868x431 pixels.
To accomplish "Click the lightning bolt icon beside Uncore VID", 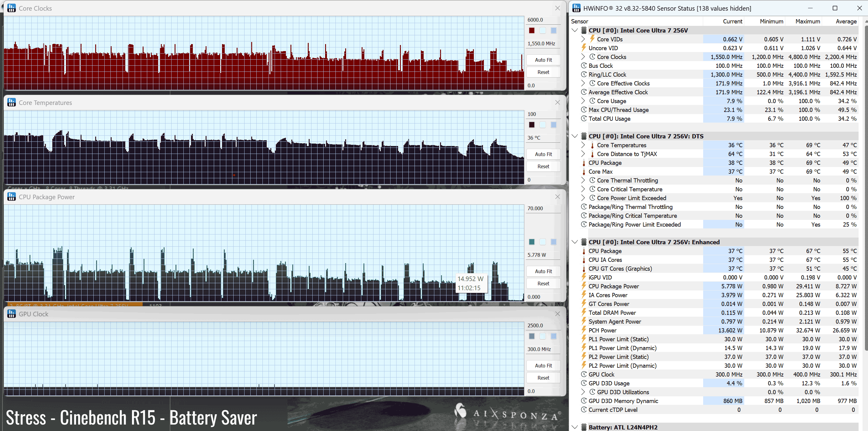I will pyautogui.click(x=584, y=48).
